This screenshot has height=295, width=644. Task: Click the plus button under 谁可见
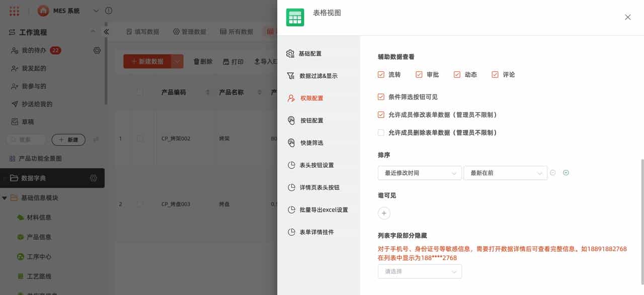pos(384,213)
